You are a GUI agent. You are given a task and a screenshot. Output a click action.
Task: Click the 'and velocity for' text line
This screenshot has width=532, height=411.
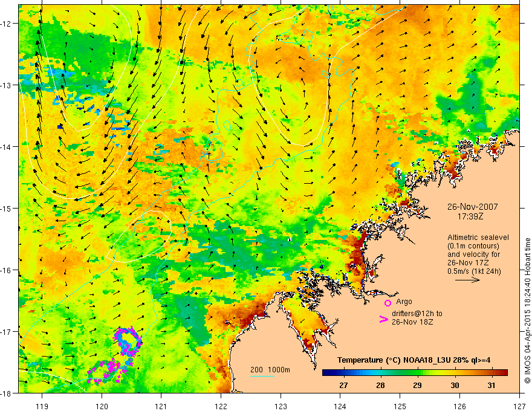coord(474,254)
